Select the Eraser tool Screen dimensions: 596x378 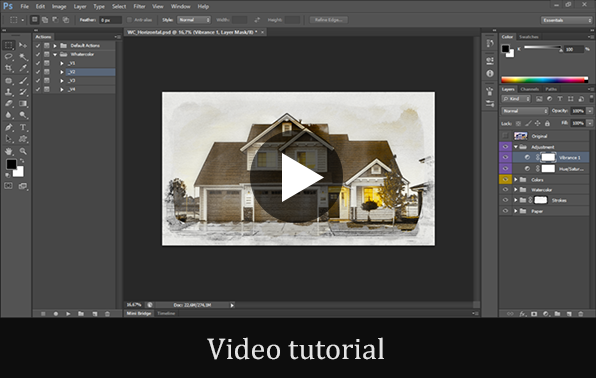click(8, 103)
